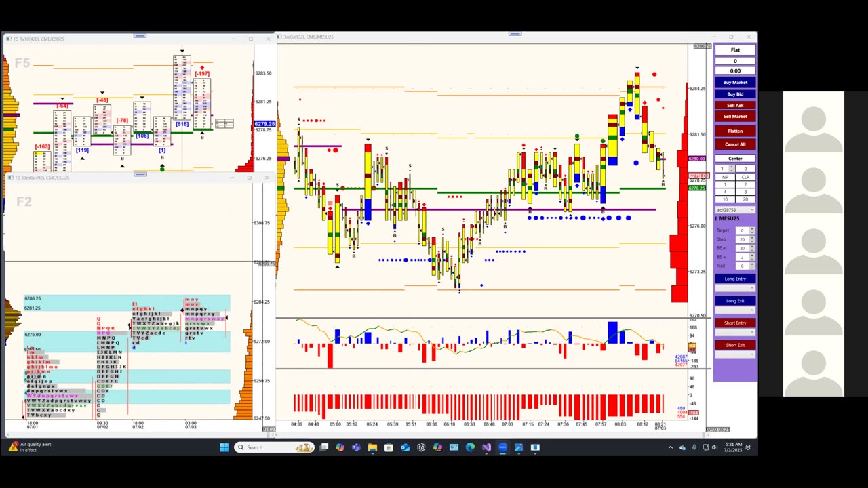This screenshot has width=868, height=488.
Task: Click the [618] delta label in F5 chart
Action: tap(182, 124)
